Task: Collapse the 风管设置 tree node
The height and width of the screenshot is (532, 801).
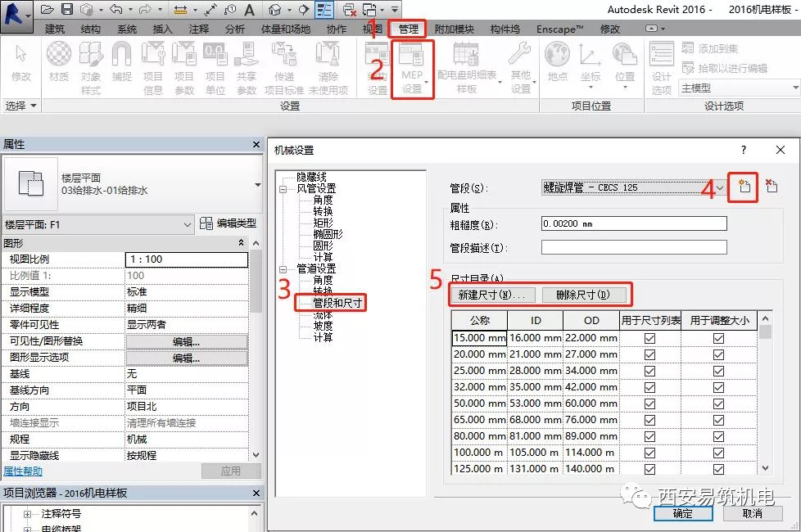Action: [283, 189]
